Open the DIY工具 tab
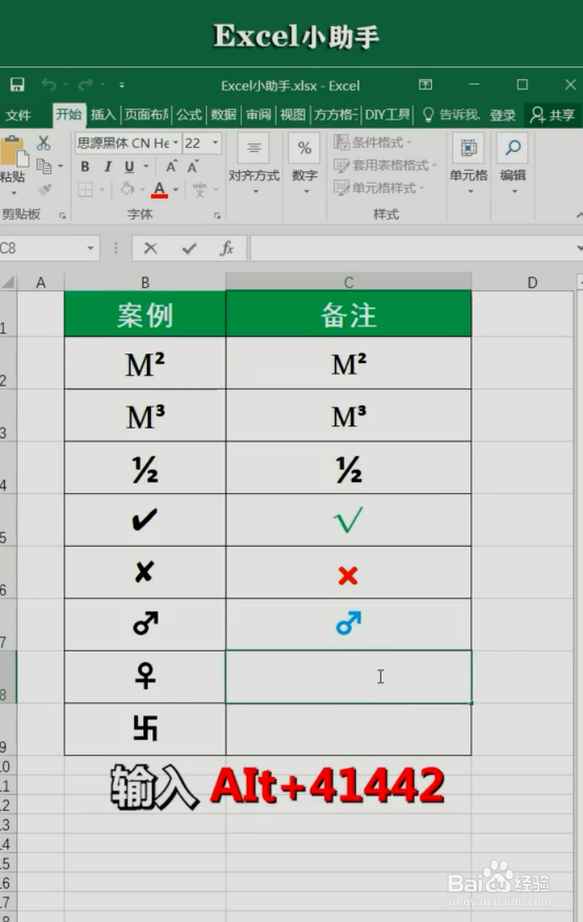The height and width of the screenshot is (922, 583). (387, 114)
